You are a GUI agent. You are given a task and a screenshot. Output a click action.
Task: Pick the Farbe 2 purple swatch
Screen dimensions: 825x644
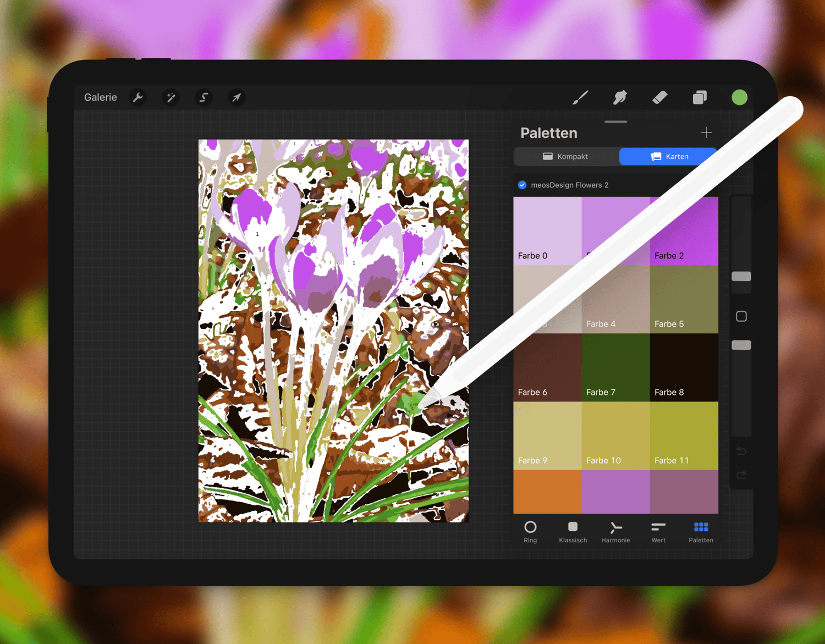point(684,231)
